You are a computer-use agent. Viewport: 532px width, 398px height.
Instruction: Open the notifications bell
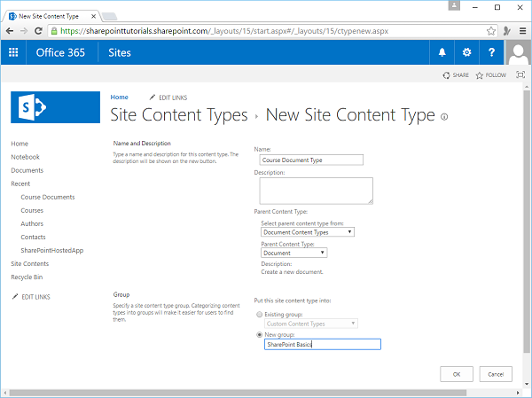(442, 53)
